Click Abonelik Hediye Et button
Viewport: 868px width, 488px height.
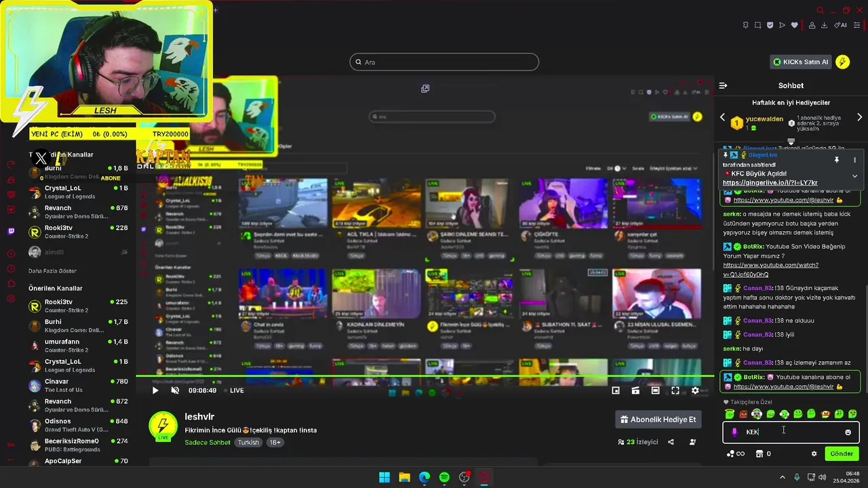tap(658, 420)
